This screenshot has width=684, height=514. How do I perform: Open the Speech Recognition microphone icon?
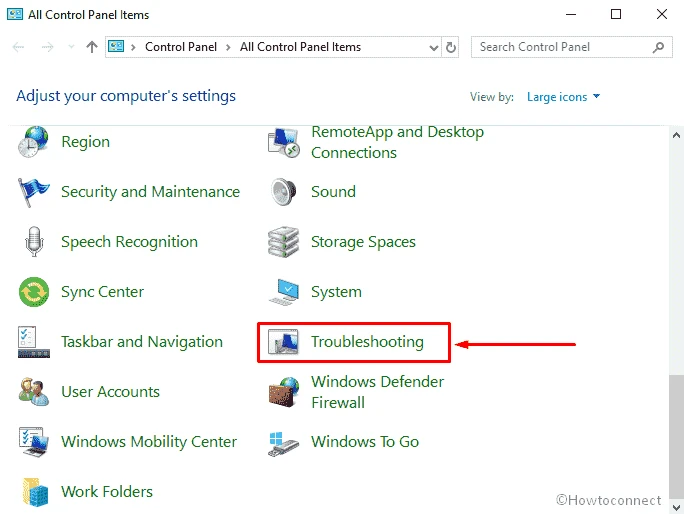click(34, 241)
